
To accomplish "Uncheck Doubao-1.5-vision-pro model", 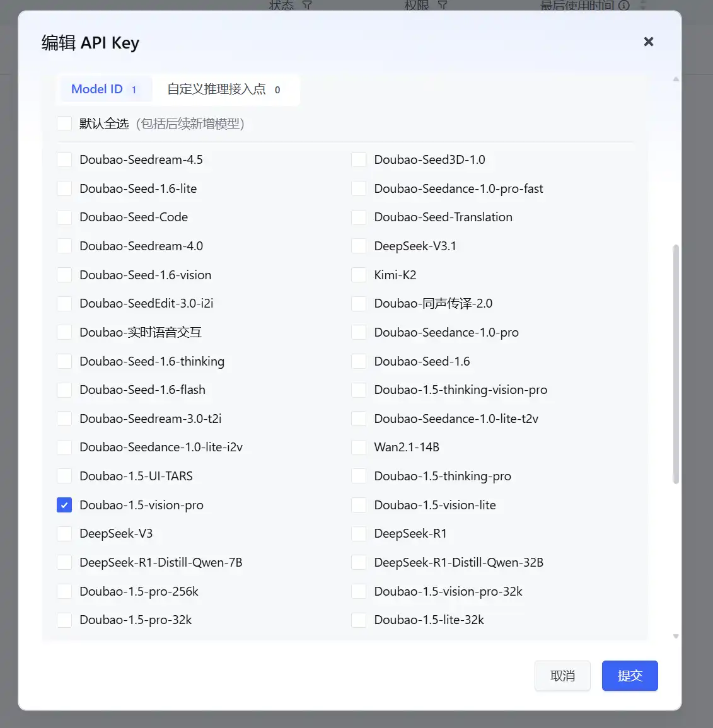I will click(x=64, y=505).
